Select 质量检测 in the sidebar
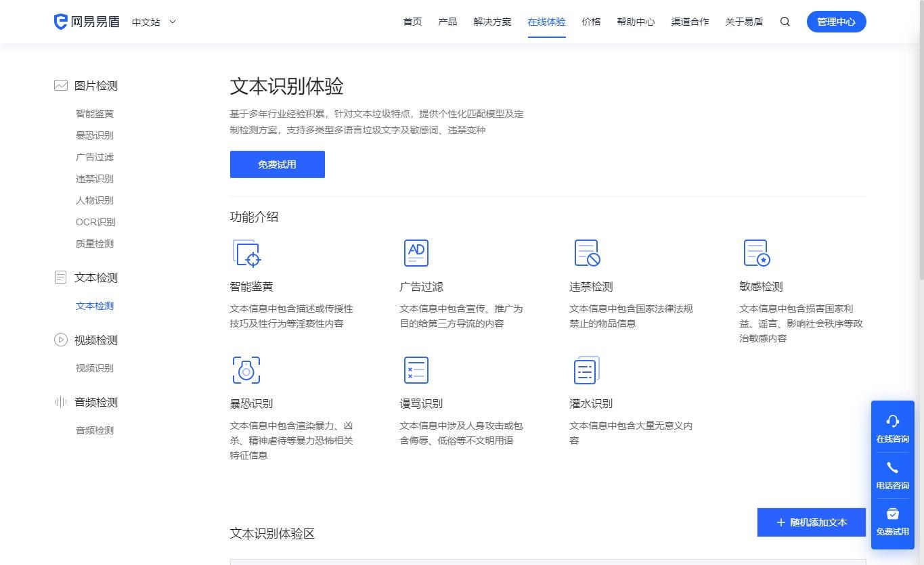Image resolution: width=924 pixels, height=565 pixels. 95,244
